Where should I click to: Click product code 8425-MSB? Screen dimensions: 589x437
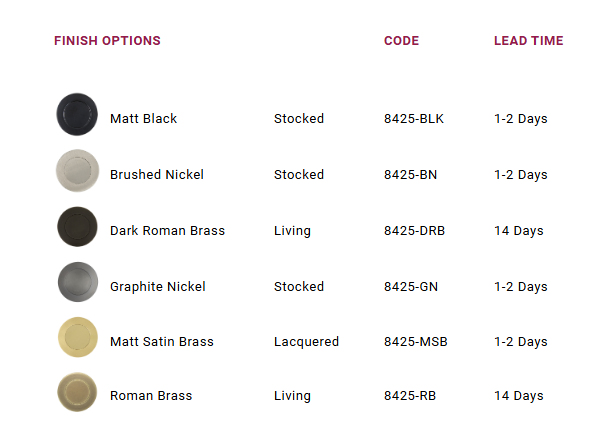click(415, 342)
